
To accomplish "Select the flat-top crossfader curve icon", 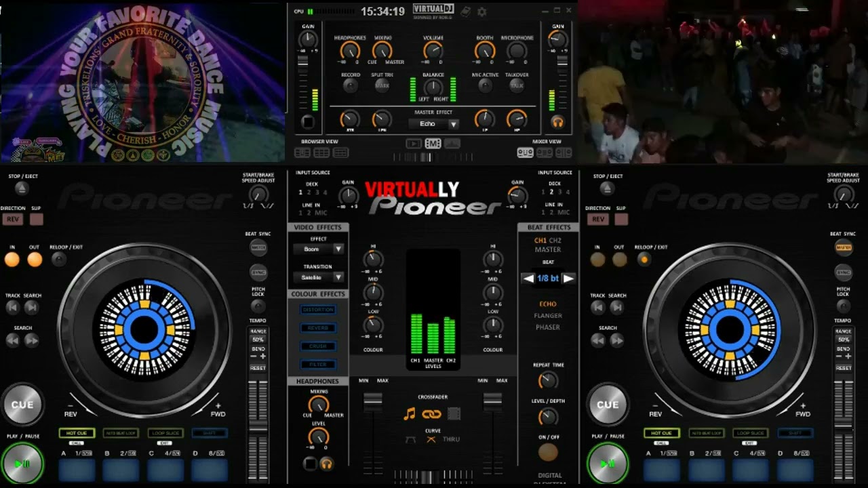I will [411, 439].
